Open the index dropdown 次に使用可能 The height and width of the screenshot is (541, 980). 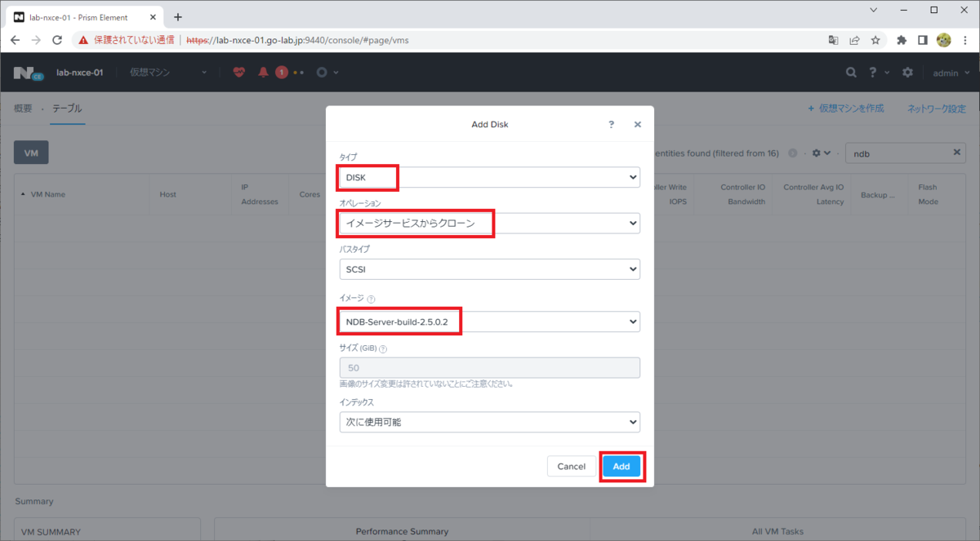[x=489, y=422]
